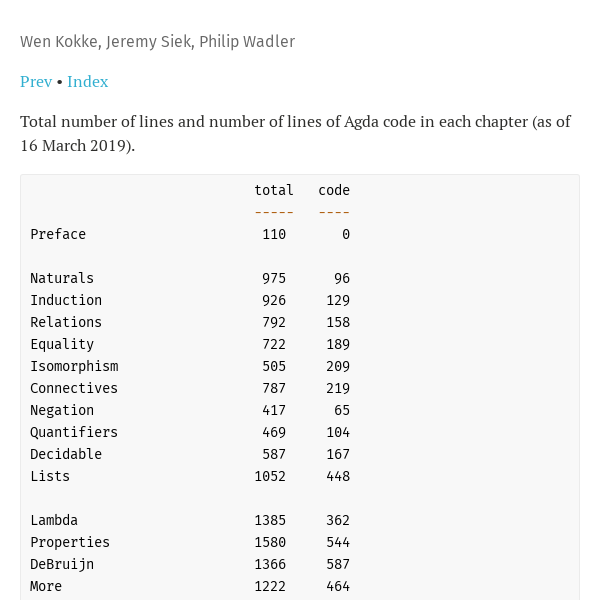The width and height of the screenshot is (600, 600).
Task: Click the Relations chapter name
Action: click(66, 322)
